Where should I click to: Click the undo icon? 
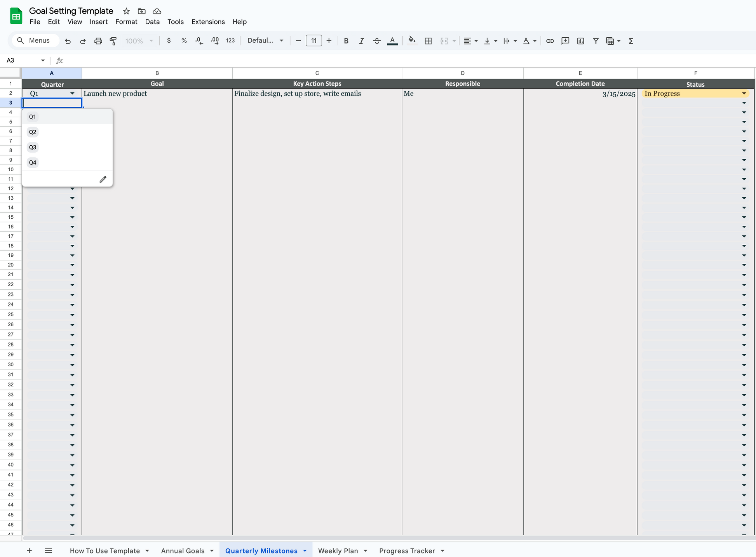(x=68, y=41)
